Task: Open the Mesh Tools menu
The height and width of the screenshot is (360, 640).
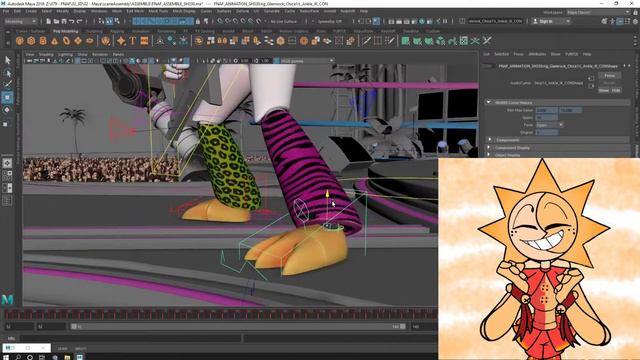Action: [158, 11]
